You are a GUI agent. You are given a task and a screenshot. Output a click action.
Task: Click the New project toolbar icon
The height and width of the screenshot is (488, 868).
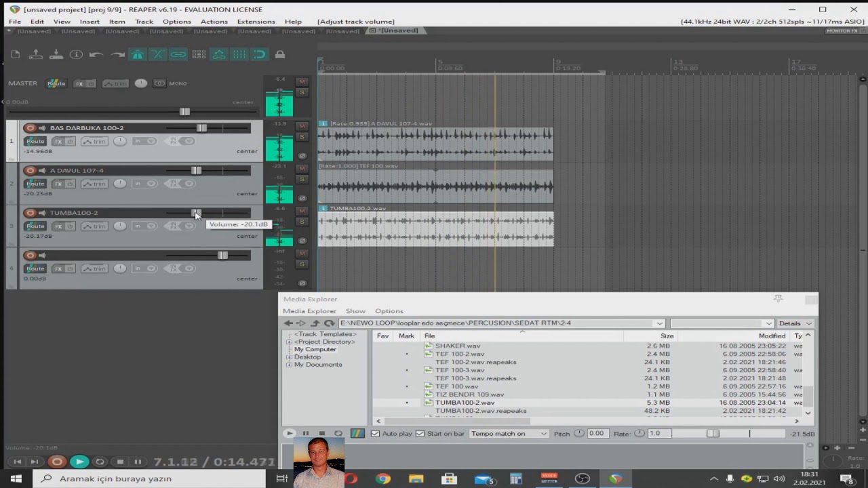point(16,55)
